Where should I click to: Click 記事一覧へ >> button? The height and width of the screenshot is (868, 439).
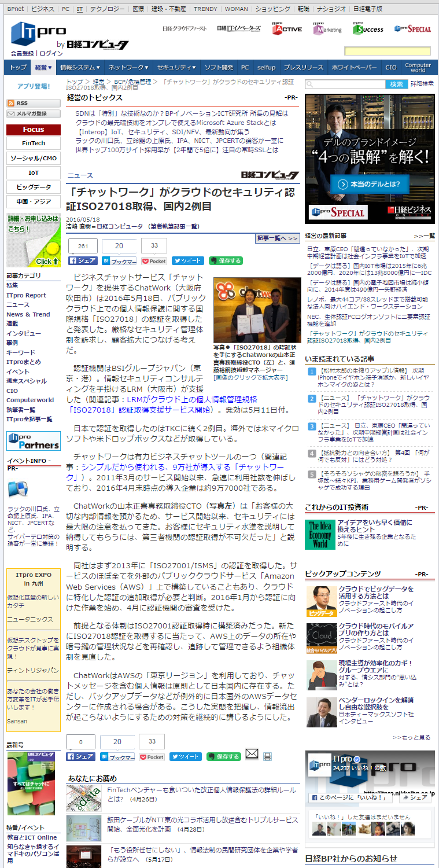click(x=278, y=238)
